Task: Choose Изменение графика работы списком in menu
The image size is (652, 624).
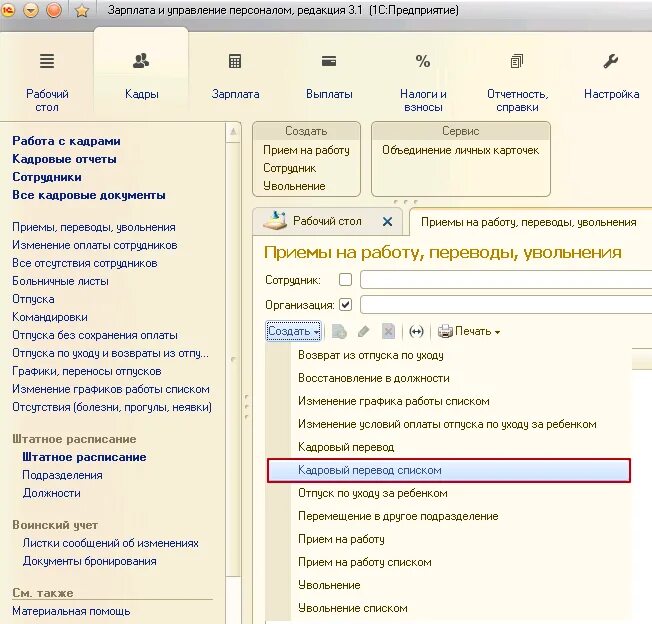Action: click(x=394, y=401)
